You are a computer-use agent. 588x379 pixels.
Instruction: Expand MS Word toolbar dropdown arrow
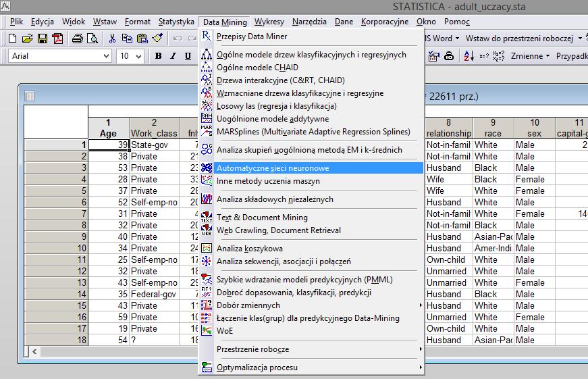[457, 39]
